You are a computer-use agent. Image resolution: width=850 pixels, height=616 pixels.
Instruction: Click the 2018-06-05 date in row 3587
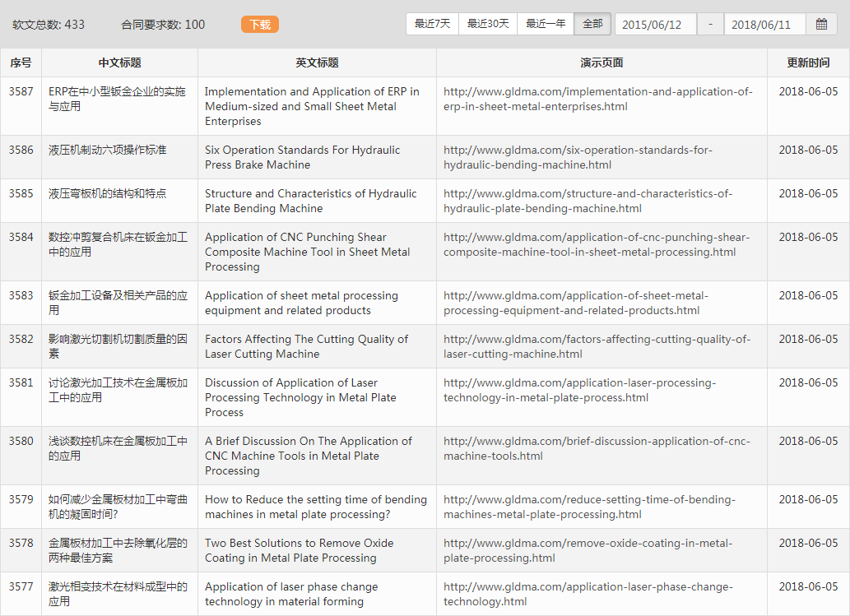click(808, 91)
